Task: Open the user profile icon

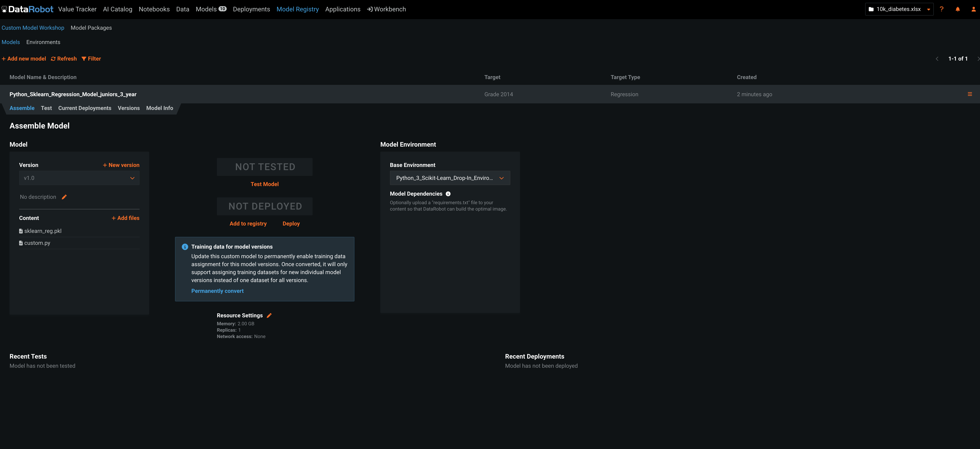Action: pyautogui.click(x=974, y=9)
